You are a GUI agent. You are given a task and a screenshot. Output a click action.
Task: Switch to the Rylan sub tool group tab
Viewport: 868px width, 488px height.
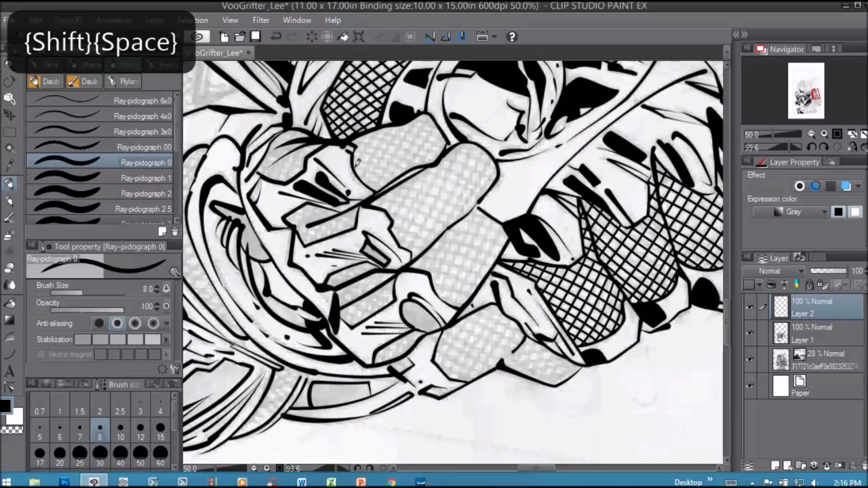point(123,81)
